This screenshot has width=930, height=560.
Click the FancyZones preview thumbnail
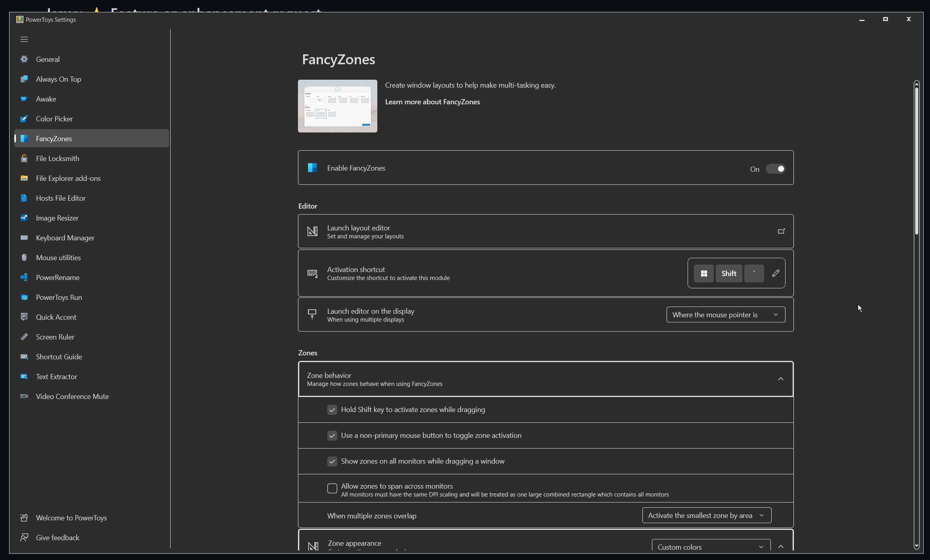[x=337, y=106]
